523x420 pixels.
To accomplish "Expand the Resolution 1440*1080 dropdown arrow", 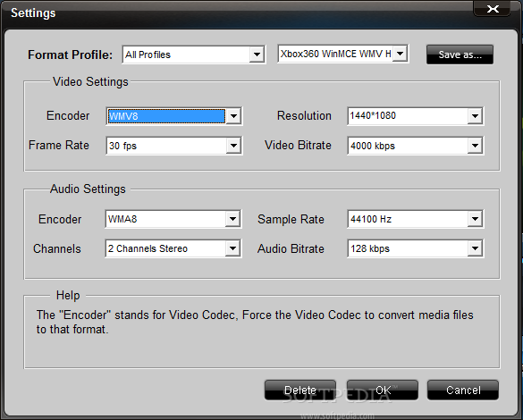I will (475, 116).
